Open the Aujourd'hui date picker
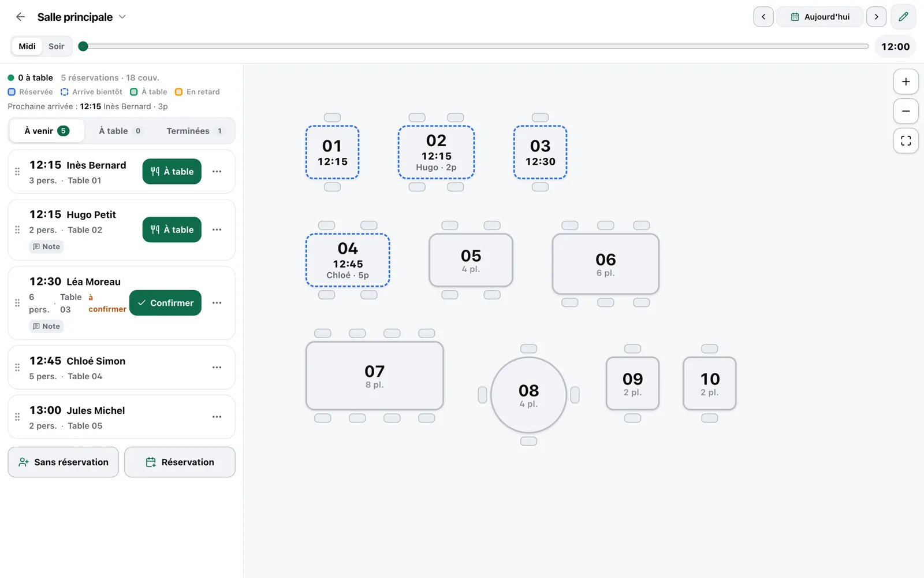Viewport: 924px width, 578px height. pyautogui.click(x=820, y=17)
